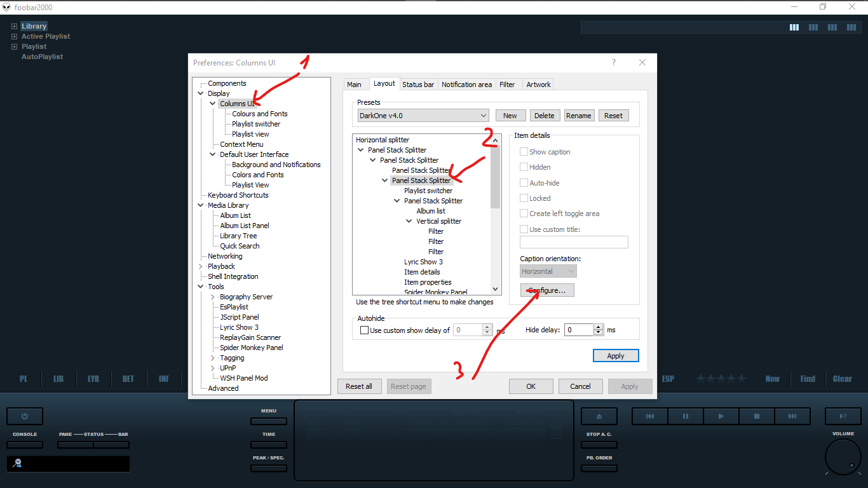The height and width of the screenshot is (488, 868).
Task: Click the Find button in main window
Action: tap(808, 379)
